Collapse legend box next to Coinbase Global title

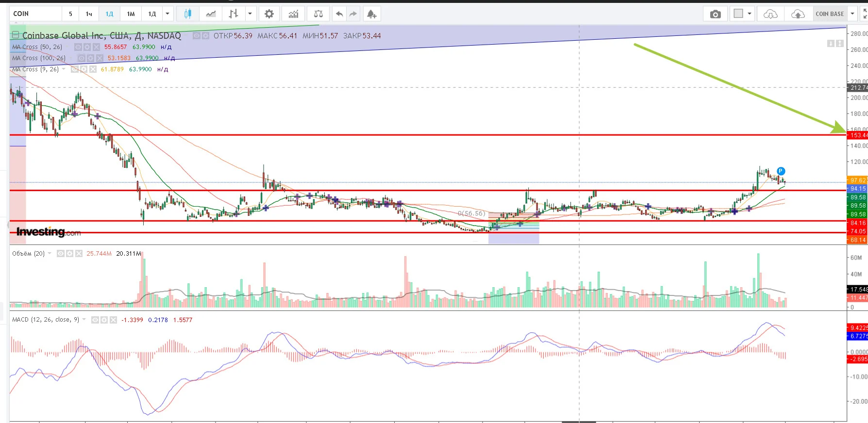(16, 35)
